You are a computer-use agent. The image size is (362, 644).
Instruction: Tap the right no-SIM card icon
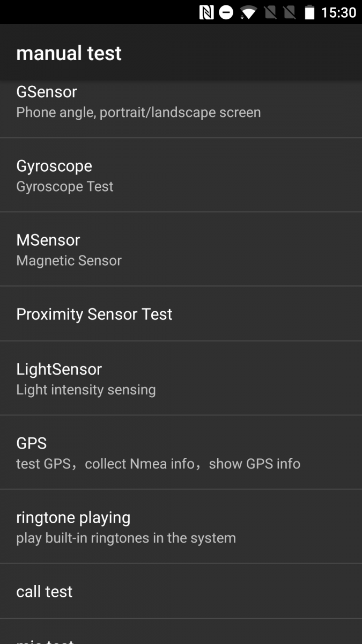click(289, 12)
